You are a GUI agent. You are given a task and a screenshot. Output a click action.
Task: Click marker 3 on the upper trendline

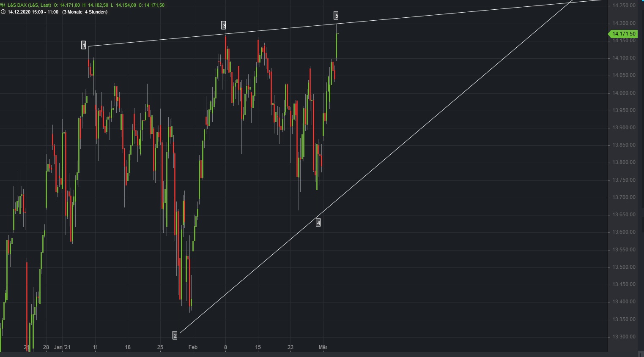[x=224, y=25]
